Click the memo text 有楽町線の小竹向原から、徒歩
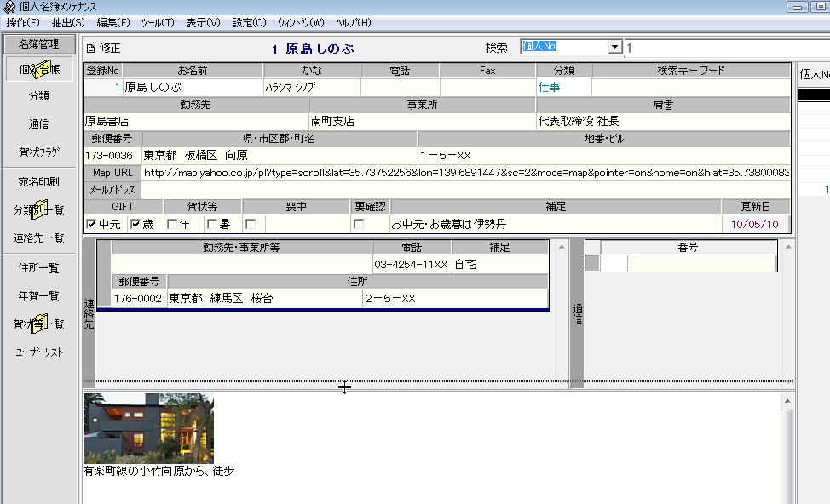Image resolution: width=830 pixels, height=504 pixels. point(159,471)
